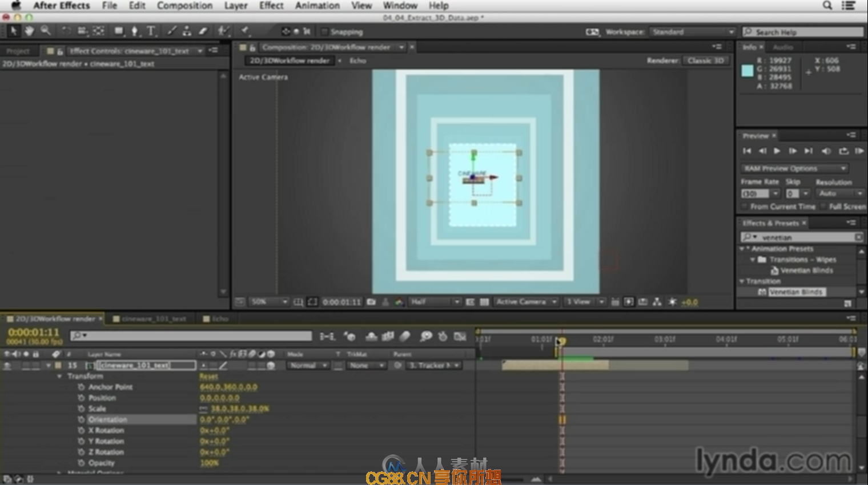Screen dimensions: 868x485
Task: Toggle transparency grid in viewer
Action: pos(484,302)
